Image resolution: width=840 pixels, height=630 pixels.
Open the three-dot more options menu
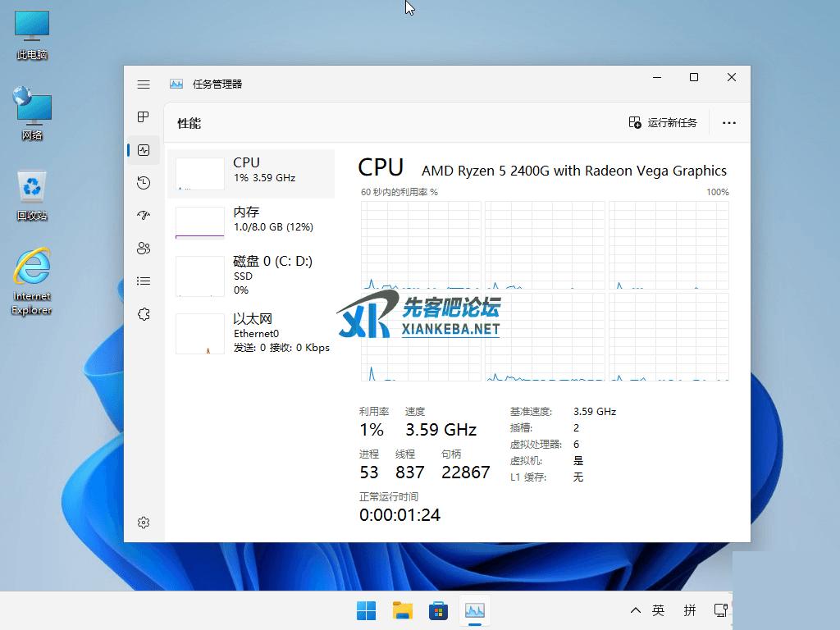coord(728,123)
